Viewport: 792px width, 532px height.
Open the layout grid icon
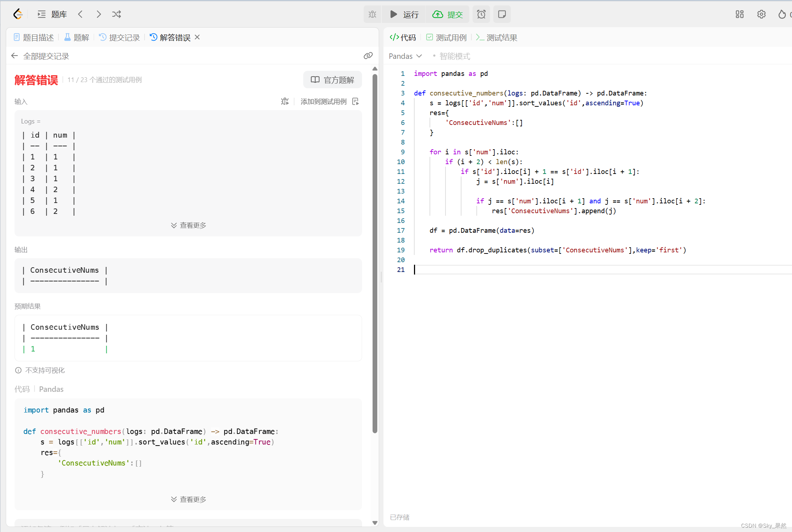739,14
